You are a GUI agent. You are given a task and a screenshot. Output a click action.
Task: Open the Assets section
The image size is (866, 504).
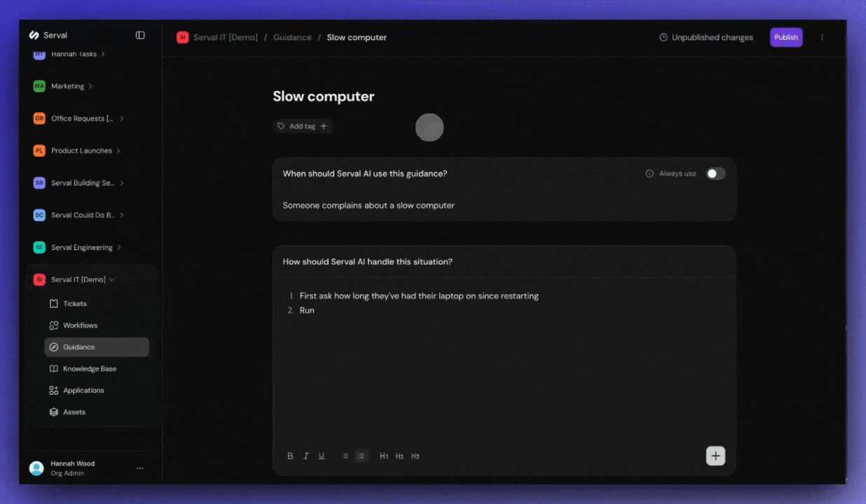click(x=74, y=412)
